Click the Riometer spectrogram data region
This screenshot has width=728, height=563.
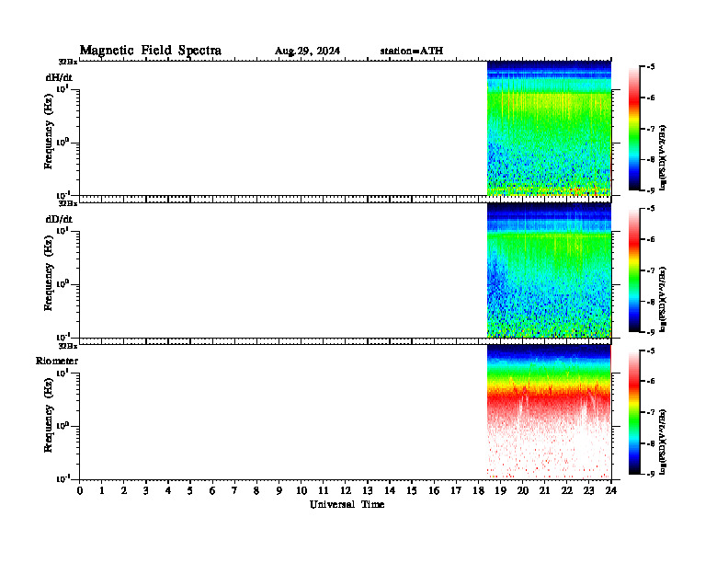tap(549, 412)
